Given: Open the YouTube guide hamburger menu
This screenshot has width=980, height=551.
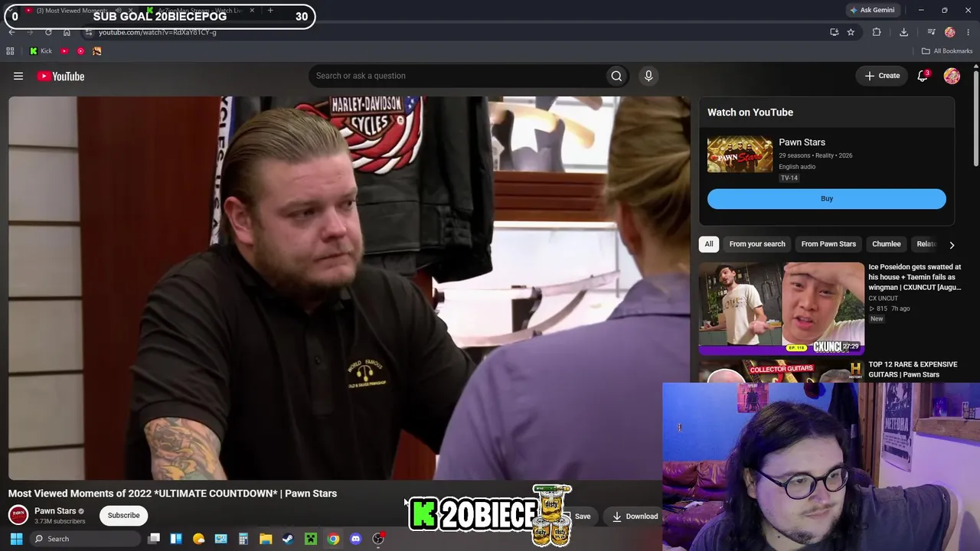Looking at the screenshot, I should [x=18, y=76].
